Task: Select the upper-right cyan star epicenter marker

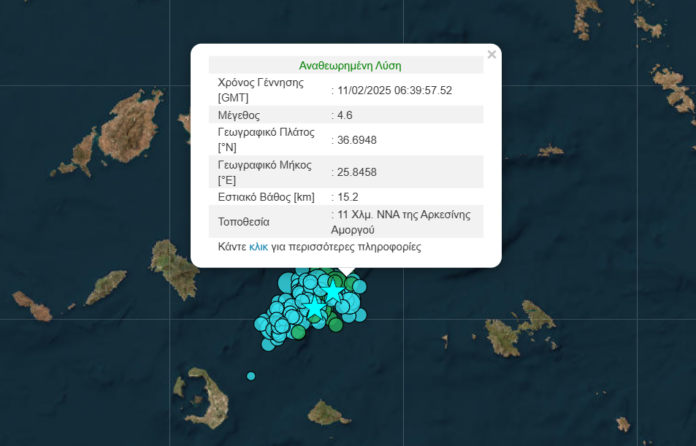Action: pos(332,292)
